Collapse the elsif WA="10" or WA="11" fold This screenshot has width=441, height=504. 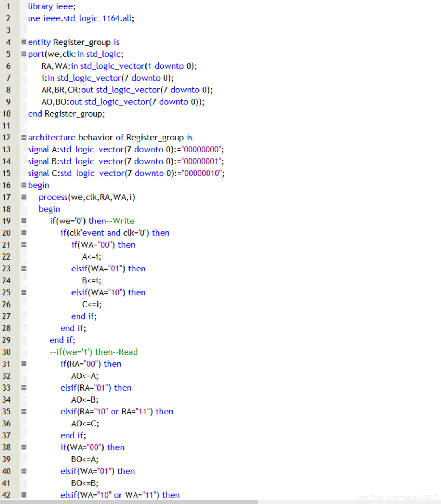tap(24, 495)
